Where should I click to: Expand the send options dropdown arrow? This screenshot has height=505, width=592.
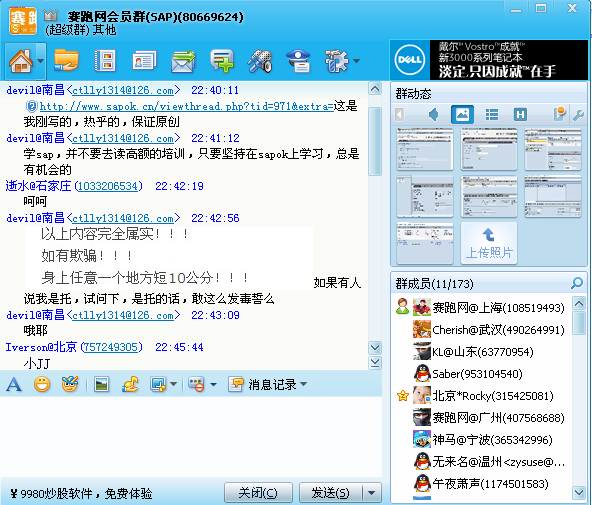[x=372, y=493]
